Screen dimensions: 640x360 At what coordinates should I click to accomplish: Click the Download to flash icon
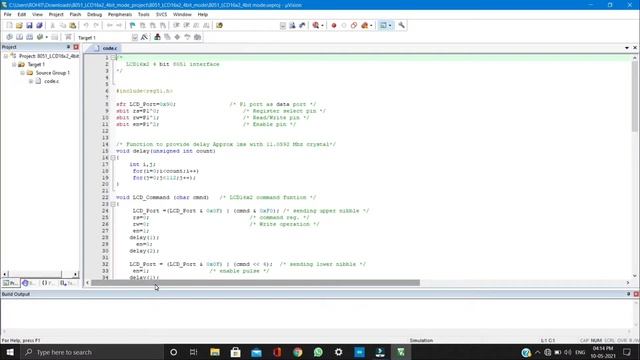[x=68, y=37]
